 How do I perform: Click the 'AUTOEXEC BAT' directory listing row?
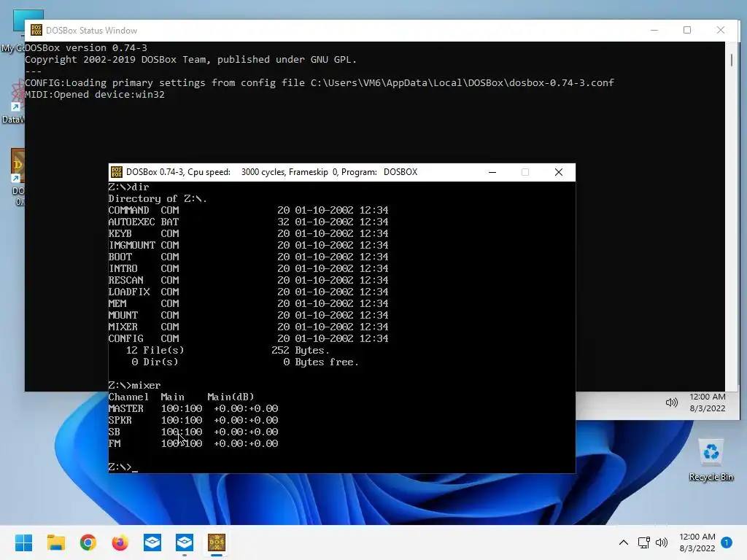point(248,222)
